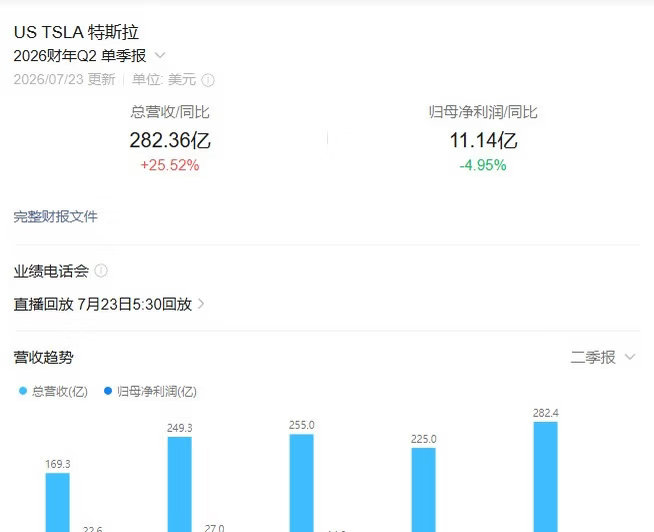Open 直播回放 7月23日5:30回放
Screen dimensions: 654x532
(x=109, y=304)
